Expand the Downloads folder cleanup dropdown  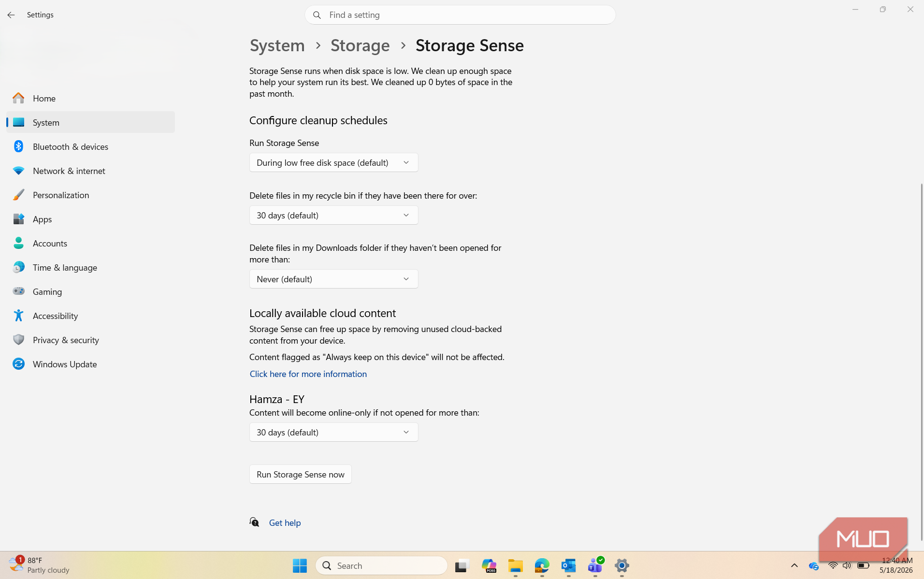[x=333, y=279]
